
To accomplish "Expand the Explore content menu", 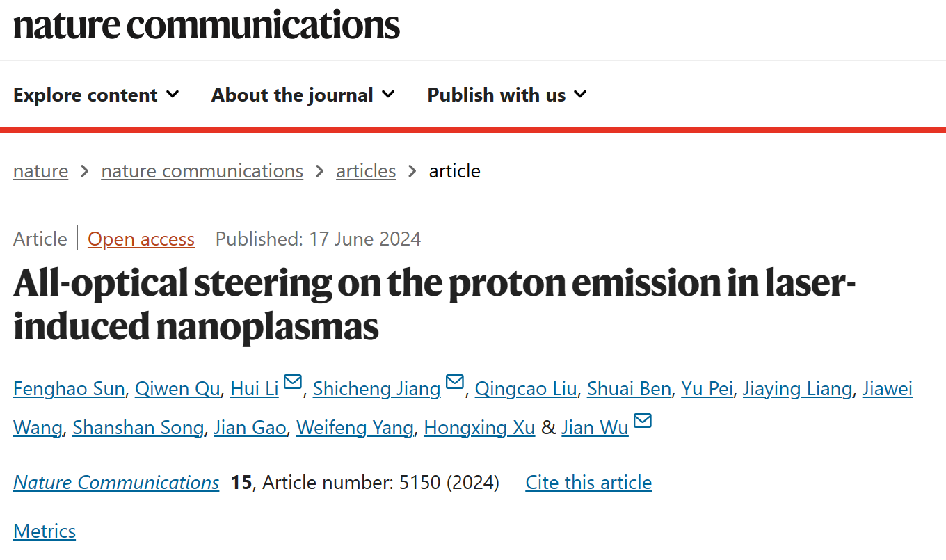I will tap(96, 95).
